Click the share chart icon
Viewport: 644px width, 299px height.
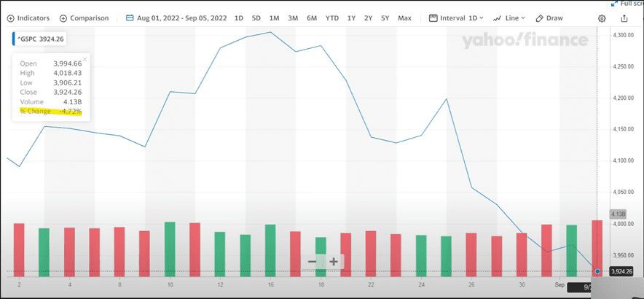(624, 18)
